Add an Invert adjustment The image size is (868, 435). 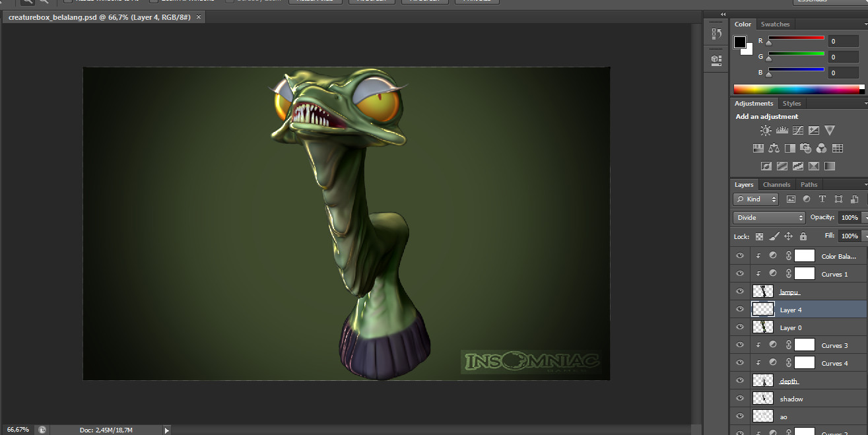766,166
